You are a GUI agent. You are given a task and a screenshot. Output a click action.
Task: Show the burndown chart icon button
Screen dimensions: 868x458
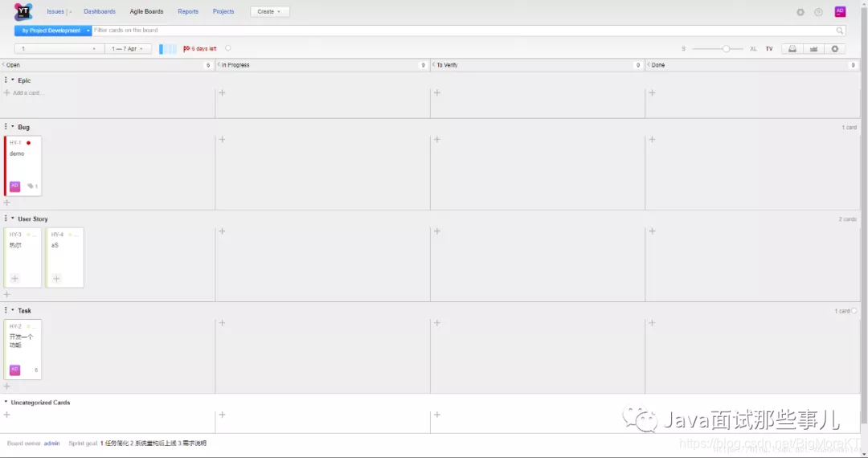pyautogui.click(x=813, y=49)
